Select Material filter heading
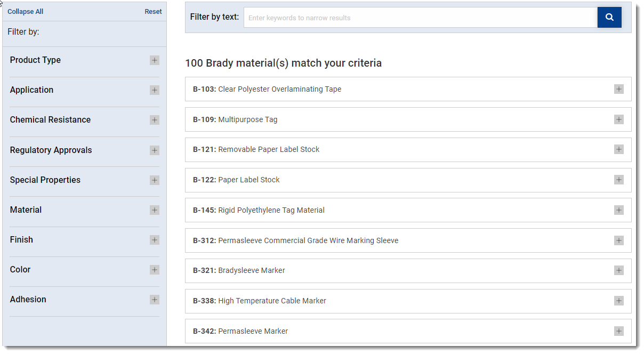Screen dimensions: 644x354 (26, 210)
